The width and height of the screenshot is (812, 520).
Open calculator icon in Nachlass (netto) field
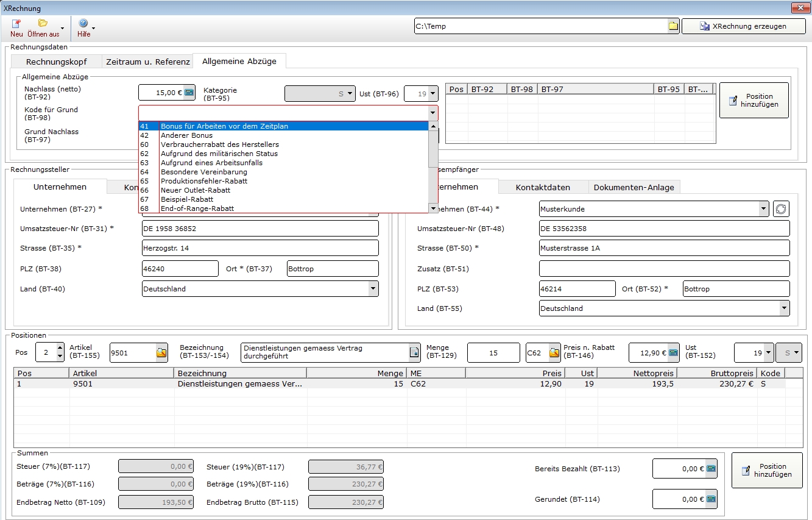coord(189,93)
